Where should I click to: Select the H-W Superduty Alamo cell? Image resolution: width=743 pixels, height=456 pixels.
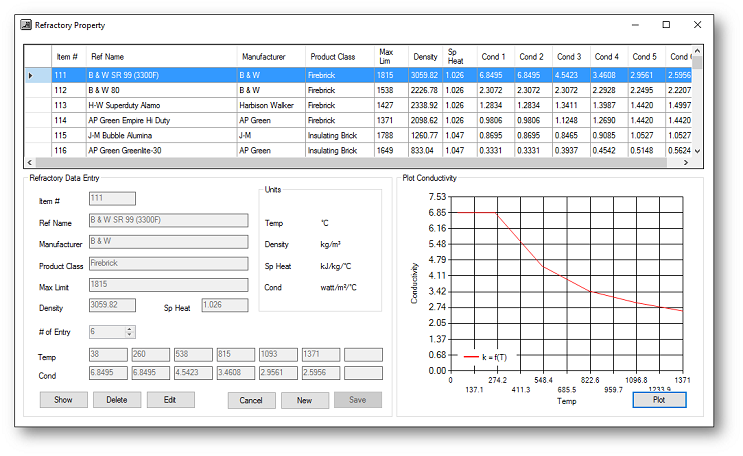click(161, 105)
